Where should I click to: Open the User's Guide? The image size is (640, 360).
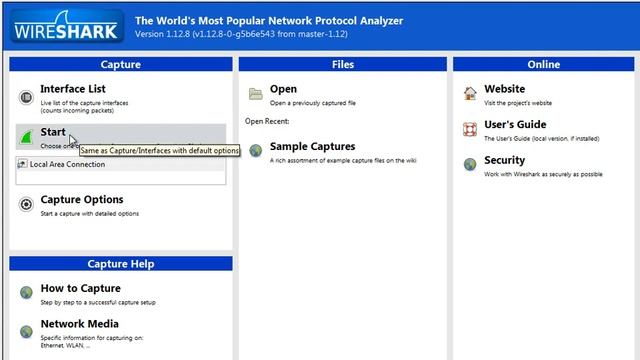click(515, 124)
